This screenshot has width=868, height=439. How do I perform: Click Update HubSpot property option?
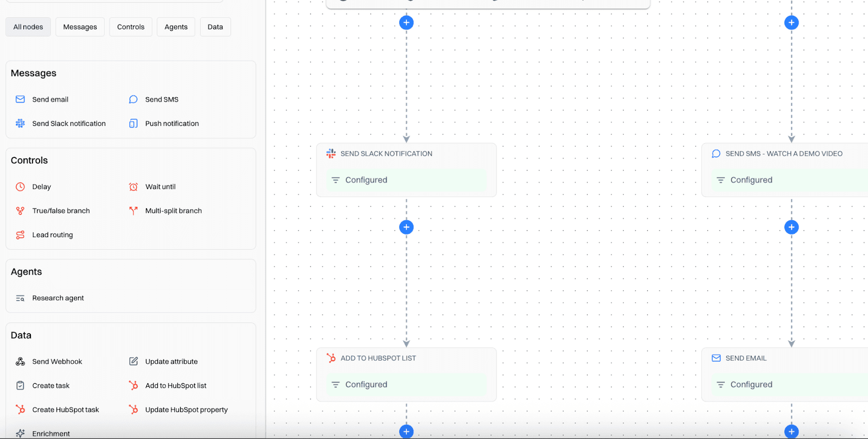pyautogui.click(x=186, y=410)
